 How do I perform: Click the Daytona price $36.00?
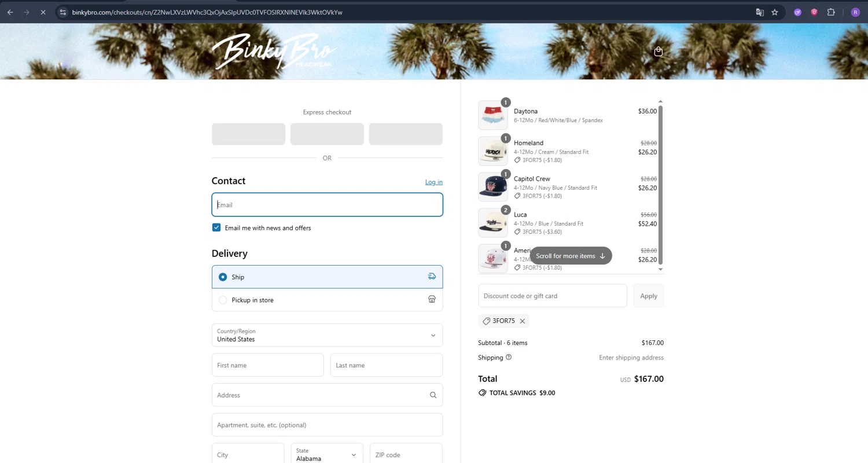pyautogui.click(x=648, y=111)
